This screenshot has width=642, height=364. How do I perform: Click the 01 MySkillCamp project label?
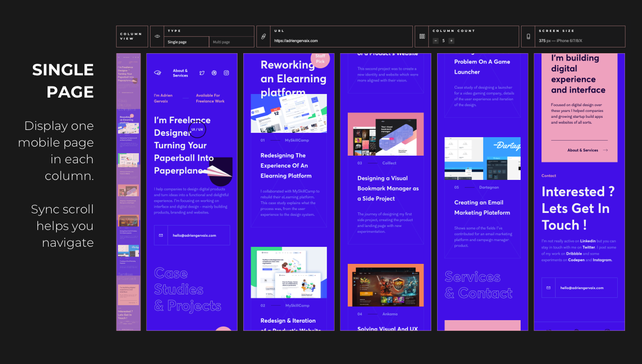[x=285, y=140]
